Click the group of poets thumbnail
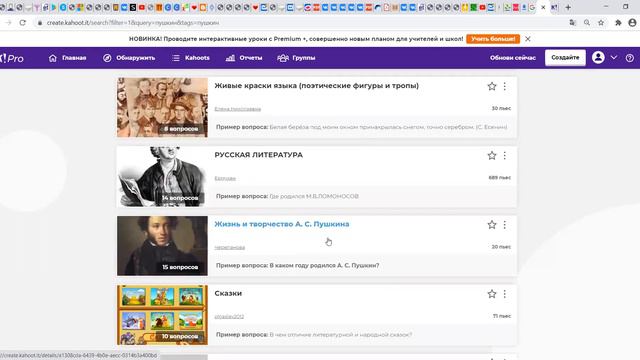640x360 pixels. 162,107
